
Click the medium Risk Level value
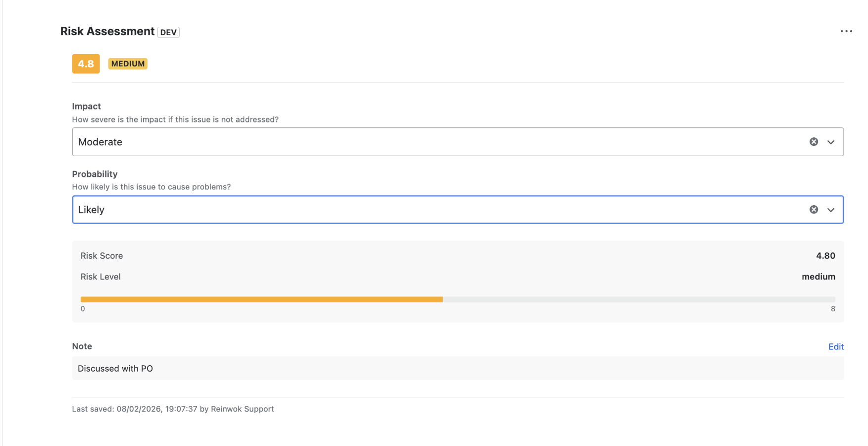[818, 277]
